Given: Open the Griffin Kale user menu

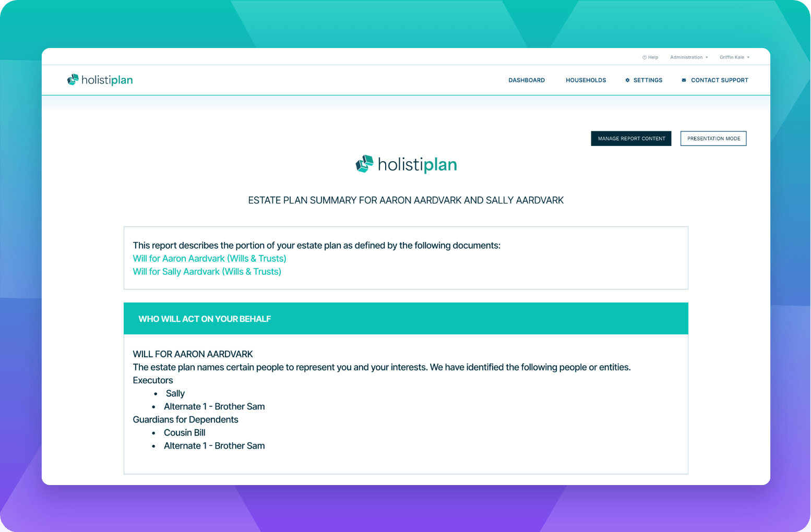Looking at the screenshot, I should click(x=734, y=57).
